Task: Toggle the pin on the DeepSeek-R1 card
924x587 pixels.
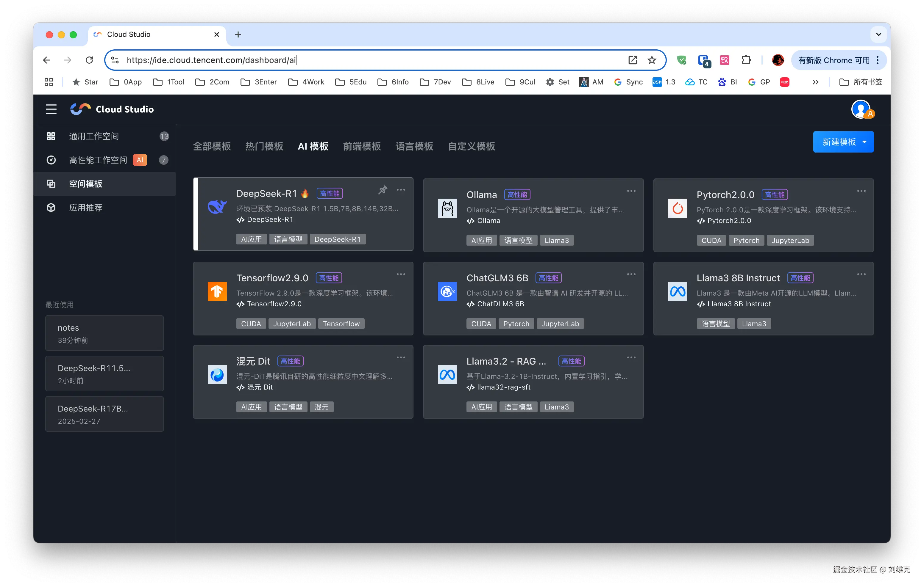Action: 382,189
